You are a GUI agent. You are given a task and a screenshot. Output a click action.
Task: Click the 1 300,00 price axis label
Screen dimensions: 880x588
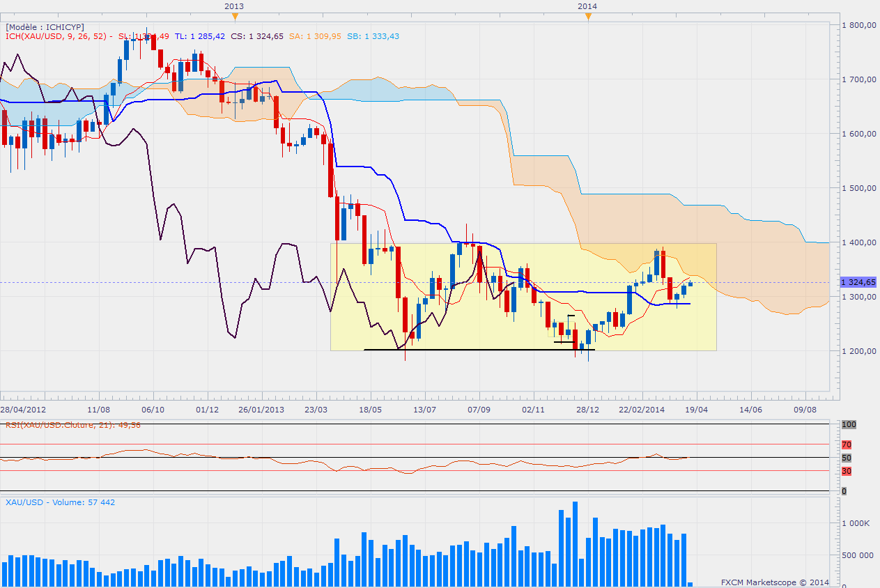click(x=858, y=297)
